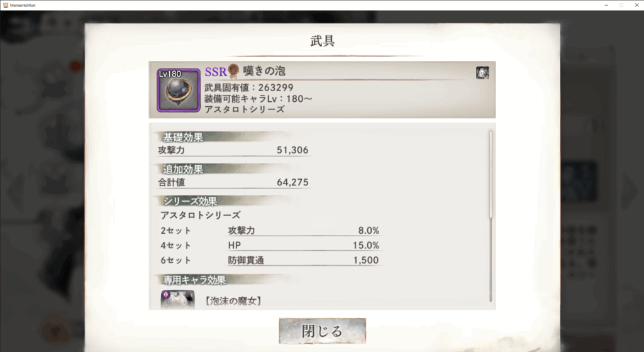The width and height of the screenshot is (644, 352).
Task: Click the 2セット 攻撃力 8.0% row
Action: [x=270, y=231]
